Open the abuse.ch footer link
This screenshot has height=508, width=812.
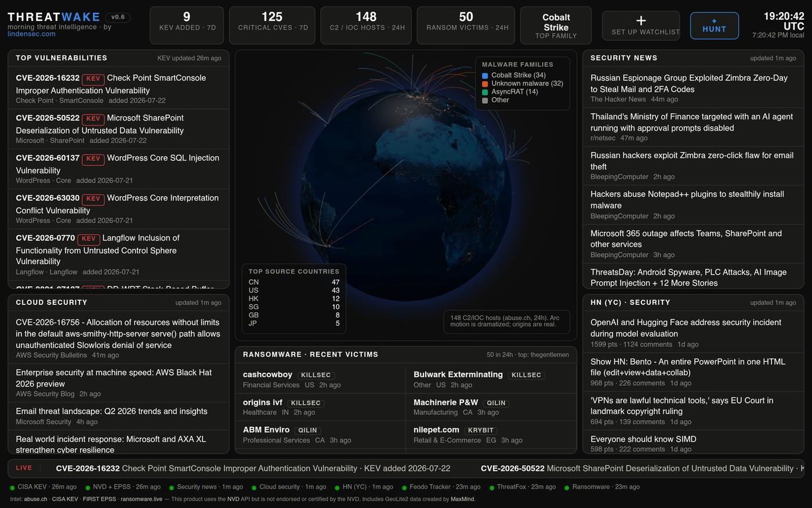point(35,499)
